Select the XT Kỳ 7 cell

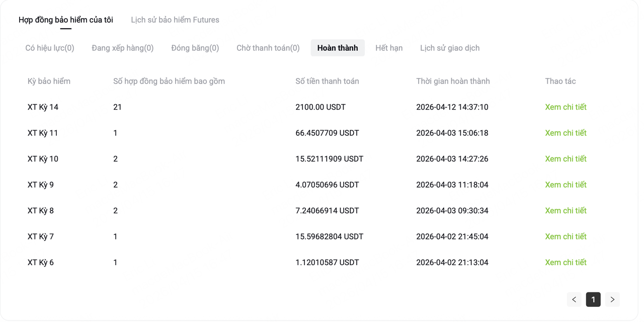(41, 237)
